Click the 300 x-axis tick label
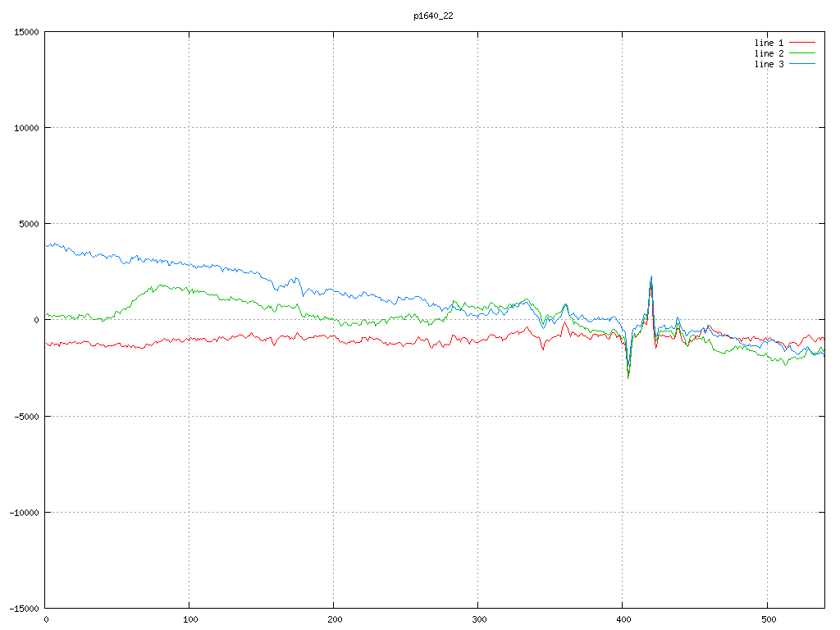 [x=478, y=619]
